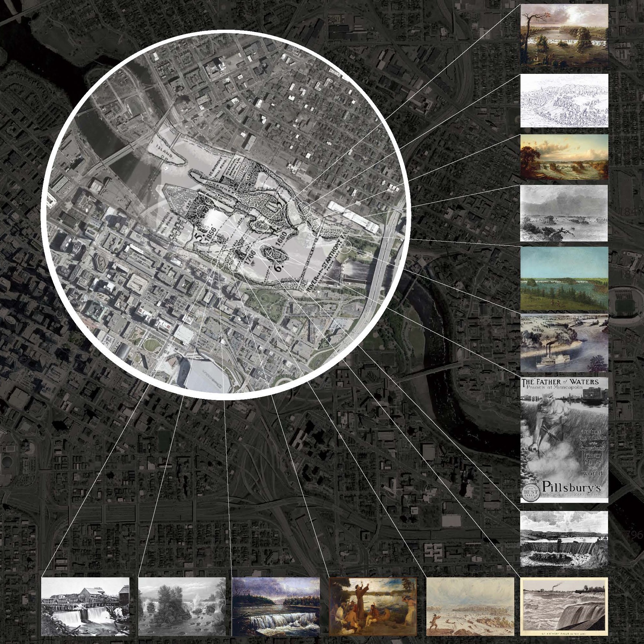The width and height of the screenshot is (644, 644).
Task: Click the steamboat river illustration thumbnail
Action: pyautogui.click(x=564, y=342)
